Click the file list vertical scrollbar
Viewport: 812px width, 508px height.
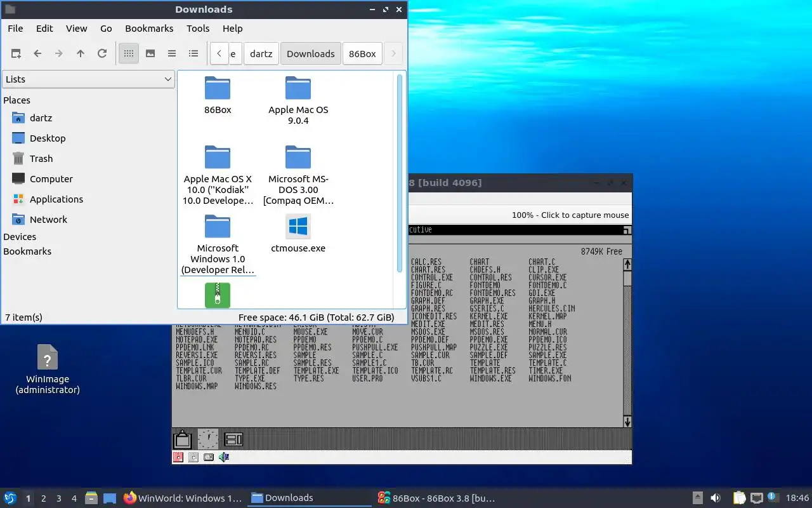(400, 173)
